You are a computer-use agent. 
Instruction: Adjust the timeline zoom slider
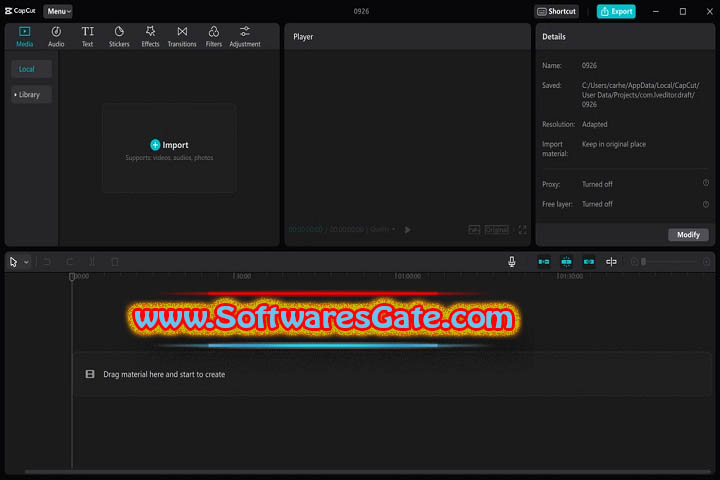(669, 262)
